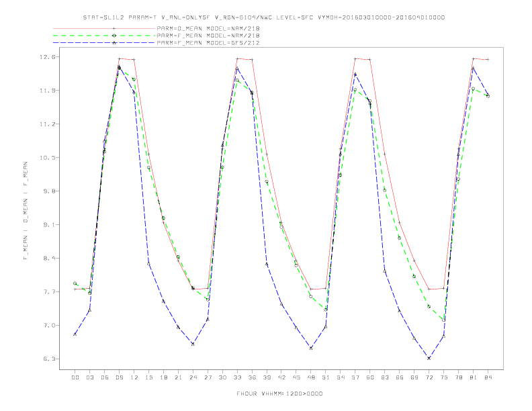
Task: Select legend entry PARM=O_MEAN MODEL=NAM/218
Action: (208, 28)
